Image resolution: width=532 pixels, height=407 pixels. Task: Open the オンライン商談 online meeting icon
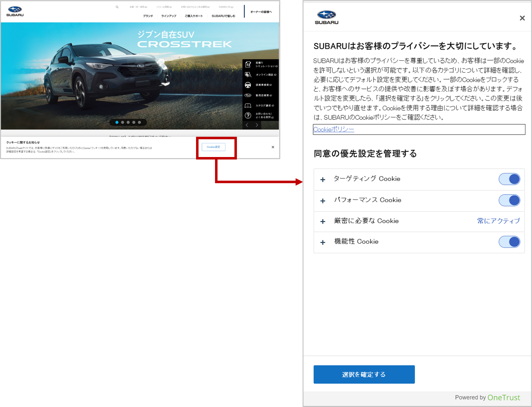click(248, 75)
